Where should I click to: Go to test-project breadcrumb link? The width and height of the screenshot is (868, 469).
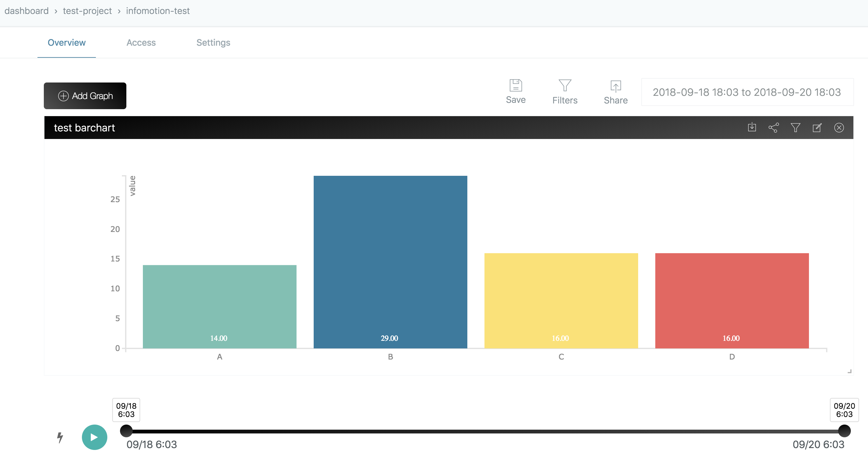(87, 11)
